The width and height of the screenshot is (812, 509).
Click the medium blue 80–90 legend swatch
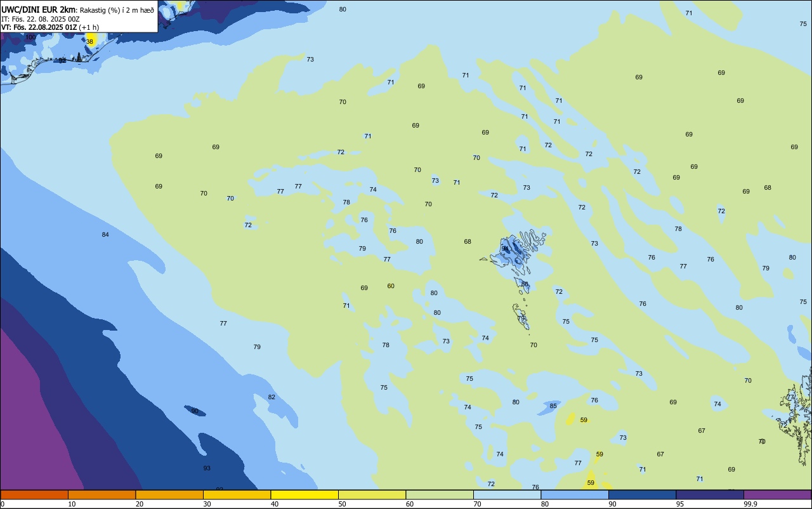pos(575,494)
